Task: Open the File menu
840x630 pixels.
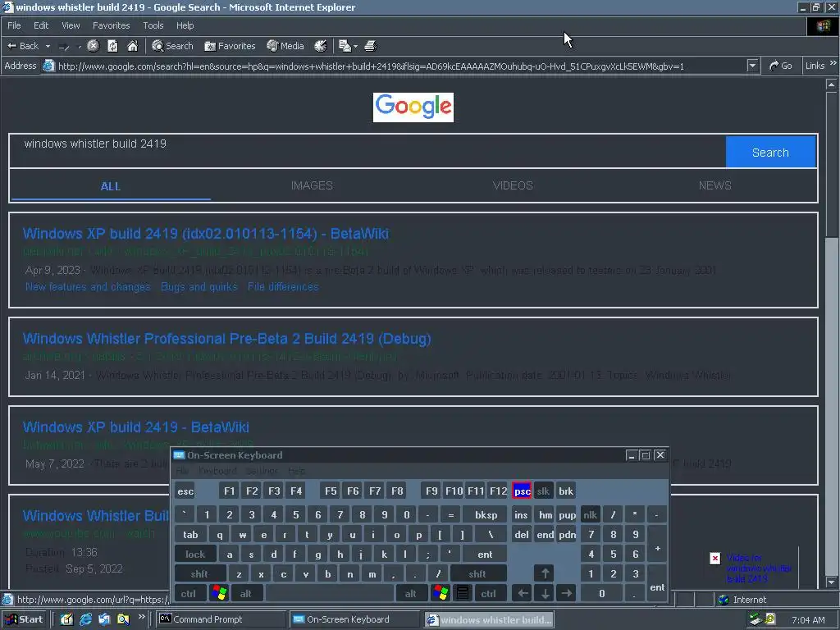Action: tap(15, 25)
